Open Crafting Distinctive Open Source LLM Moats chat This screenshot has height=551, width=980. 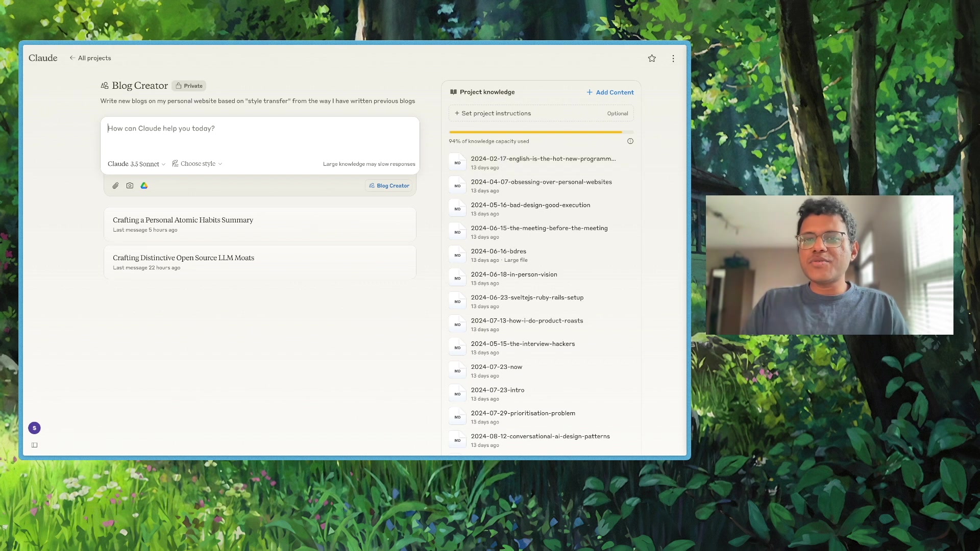click(x=260, y=262)
